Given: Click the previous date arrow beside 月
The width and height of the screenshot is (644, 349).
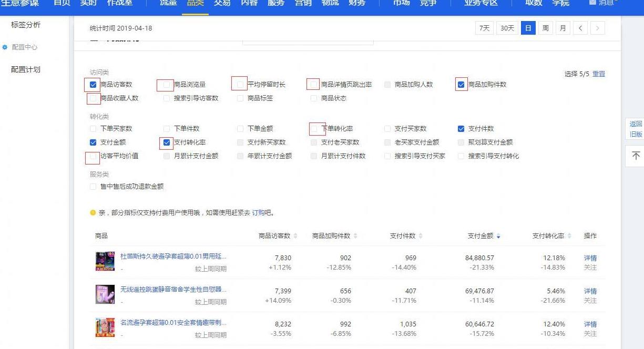Looking at the screenshot, I should coord(580,28).
